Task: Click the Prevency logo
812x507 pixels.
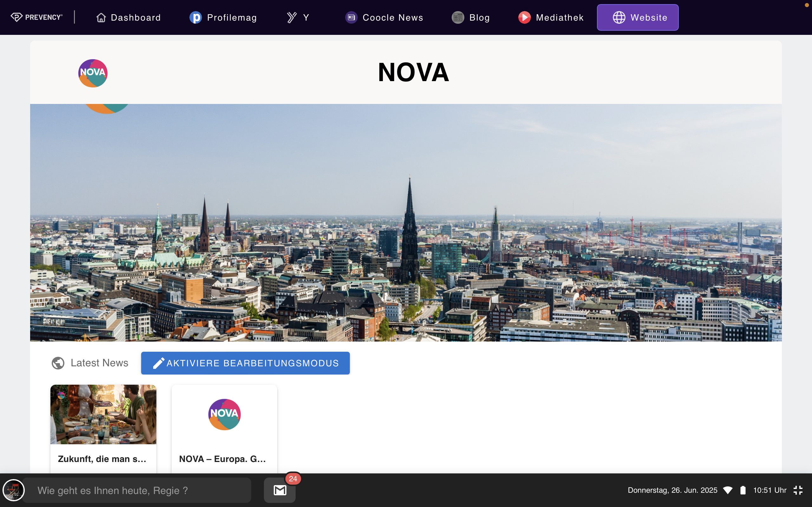Action: point(36,17)
